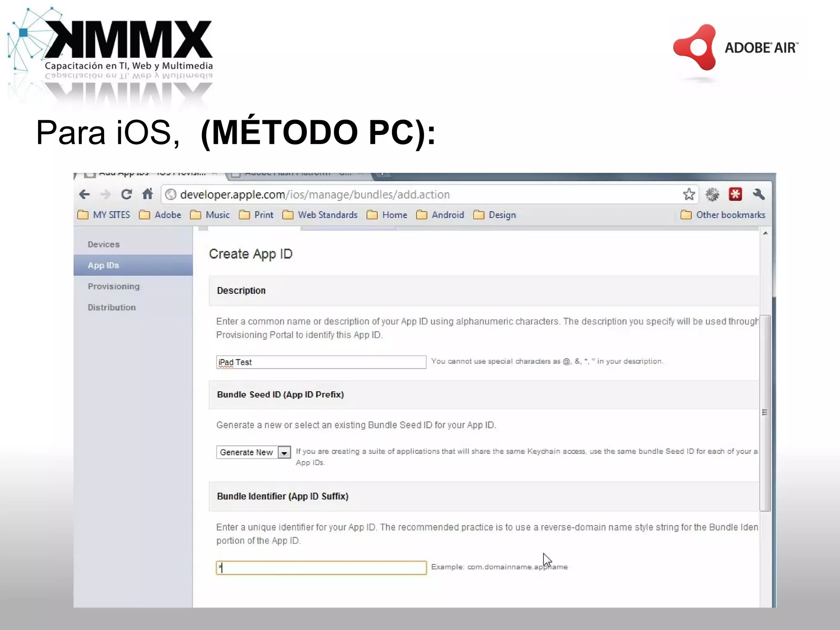Screen dimensions: 840x630
Task: Open Web Standards bookmark folder
Action: click(320, 215)
